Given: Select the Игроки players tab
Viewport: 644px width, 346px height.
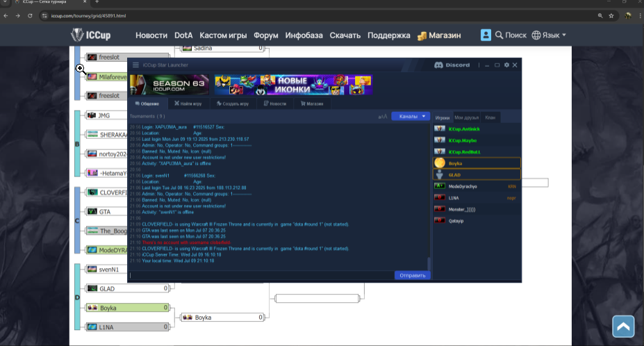Looking at the screenshot, I should click(x=443, y=117).
